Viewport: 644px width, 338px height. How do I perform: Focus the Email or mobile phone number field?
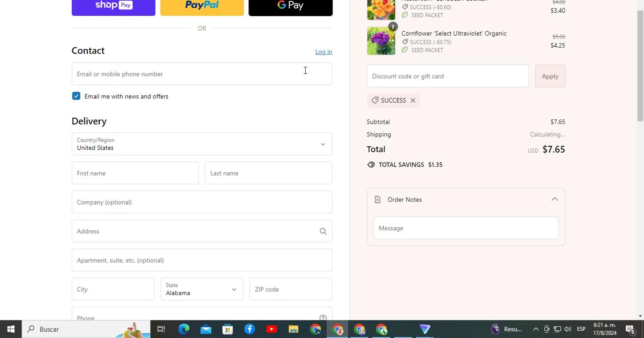202,74
